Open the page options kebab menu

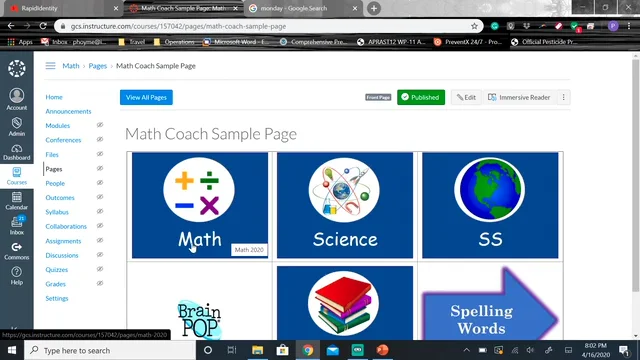564,97
